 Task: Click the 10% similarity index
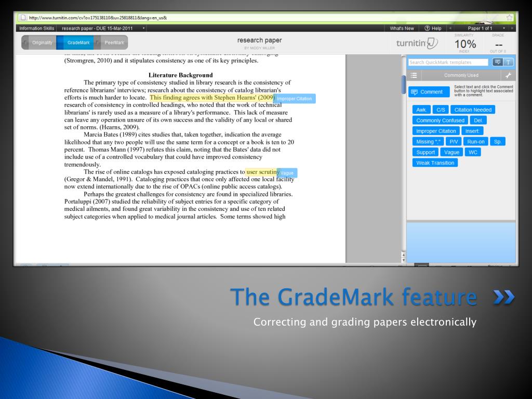coord(465,44)
